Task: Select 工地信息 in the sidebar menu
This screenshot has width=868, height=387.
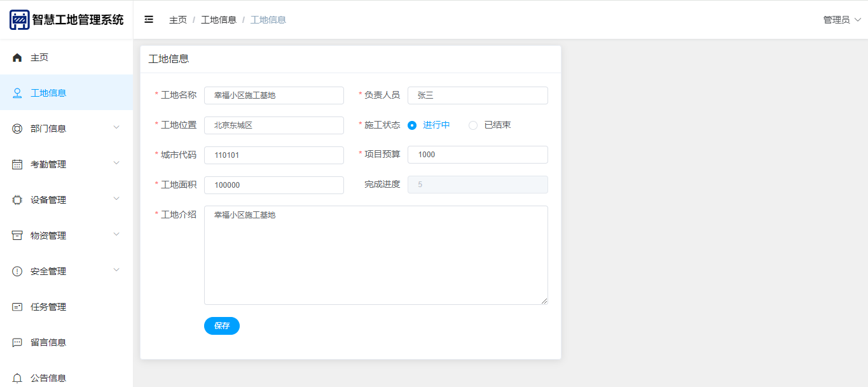Action: (48, 93)
